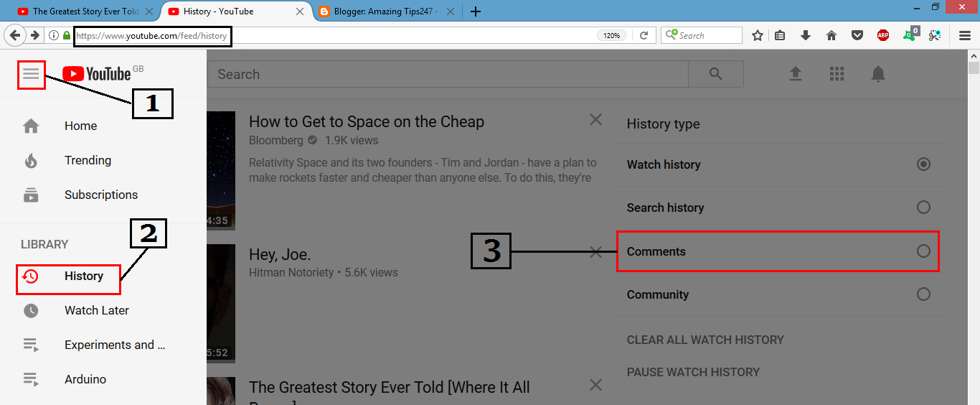980x405 pixels.
Task: Open a new browser tab
Action: (x=475, y=11)
